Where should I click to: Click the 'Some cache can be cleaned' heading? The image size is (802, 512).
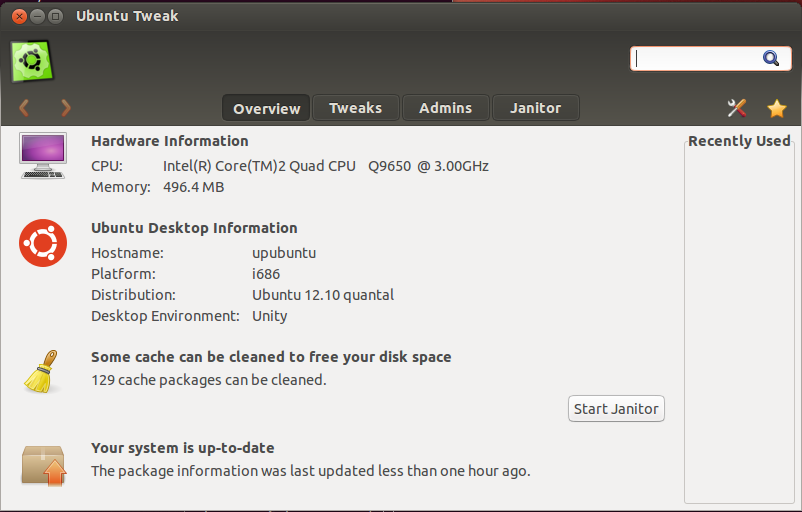(271, 357)
